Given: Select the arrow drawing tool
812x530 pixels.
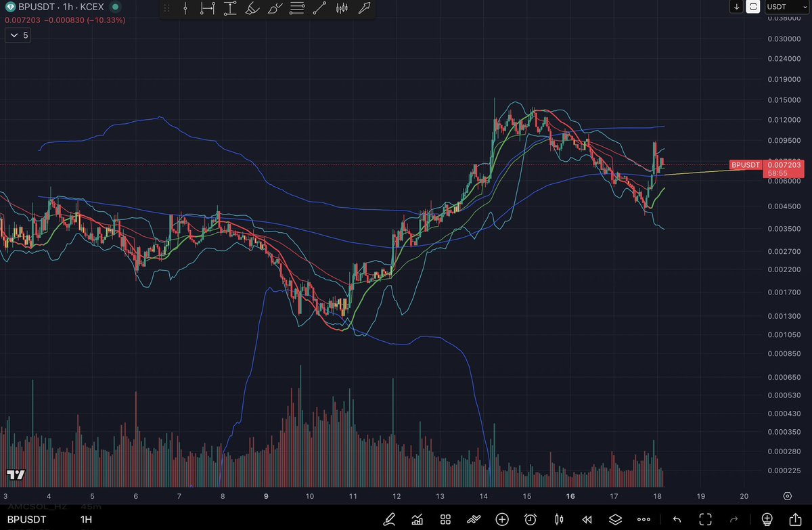Looking at the screenshot, I should click(364, 9).
